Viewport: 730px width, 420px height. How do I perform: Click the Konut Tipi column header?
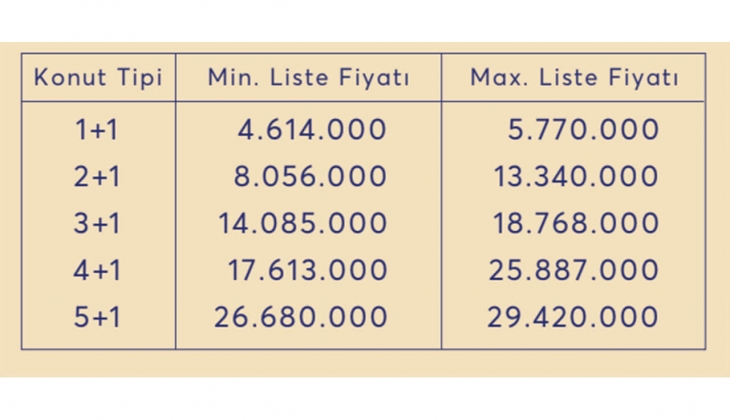pos(98,79)
